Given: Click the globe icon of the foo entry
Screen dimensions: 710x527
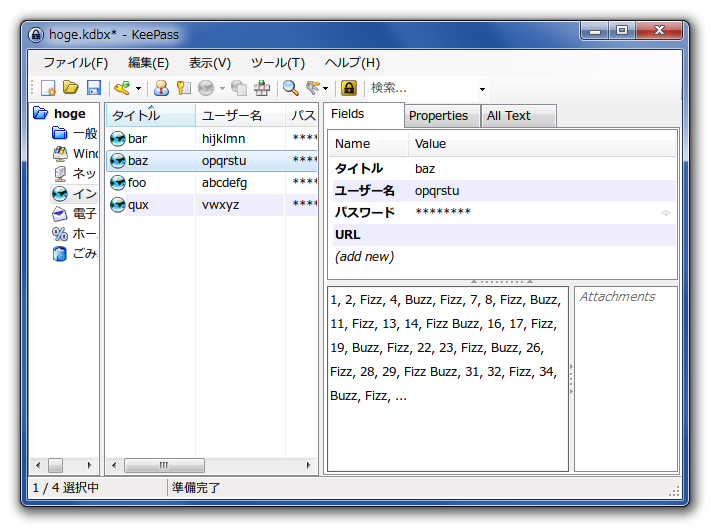Looking at the screenshot, I should pyautogui.click(x=117, y=183).
